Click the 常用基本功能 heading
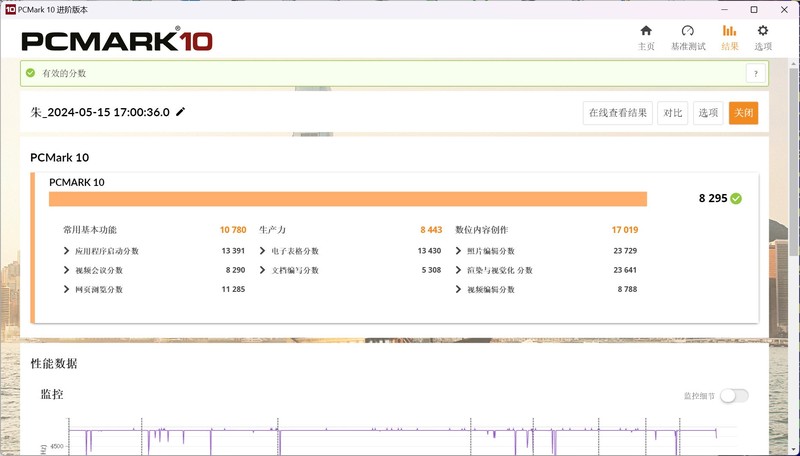Screen dimensions: 800x456 tap(90, 230)
